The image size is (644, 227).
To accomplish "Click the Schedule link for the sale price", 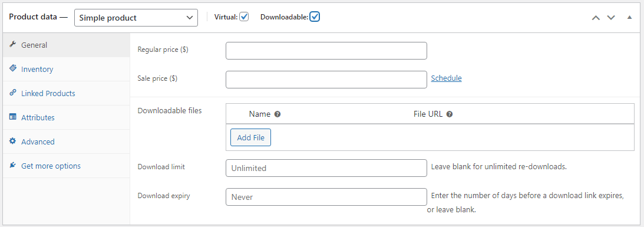I will [x=446, y=78].
